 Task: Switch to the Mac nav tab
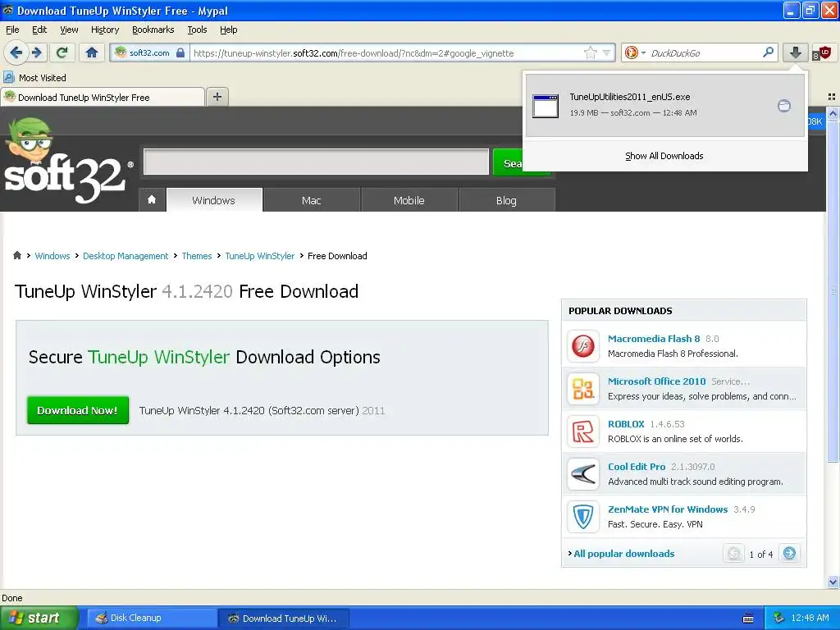[x=311, y=200]
